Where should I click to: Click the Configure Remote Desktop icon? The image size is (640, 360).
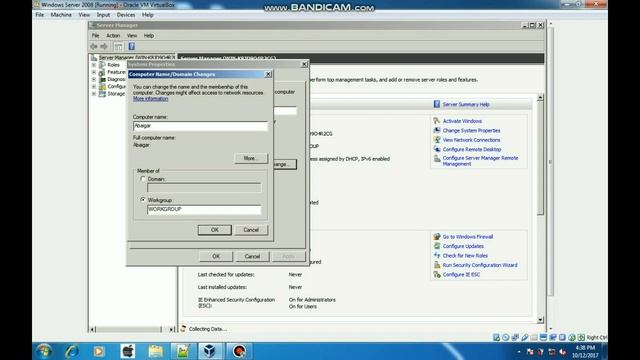click(437, 149)
